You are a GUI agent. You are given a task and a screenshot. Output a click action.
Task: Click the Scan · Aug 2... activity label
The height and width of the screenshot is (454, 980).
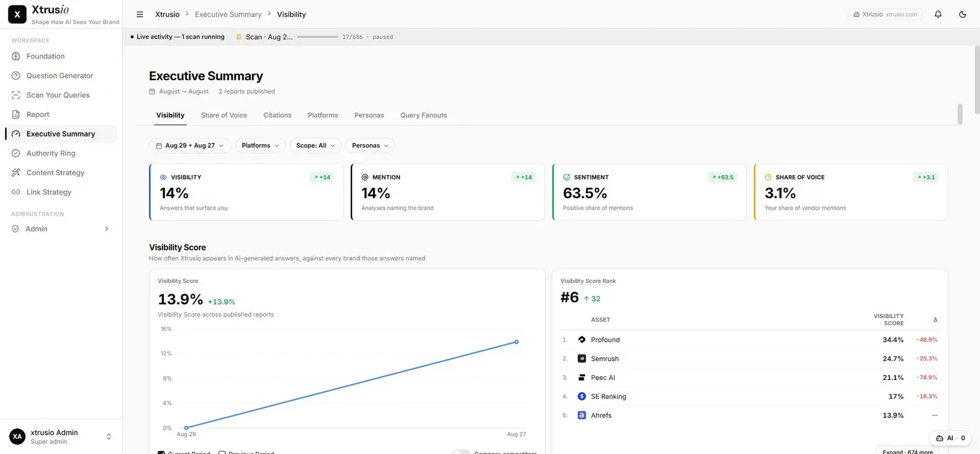[x=269, y=37]
